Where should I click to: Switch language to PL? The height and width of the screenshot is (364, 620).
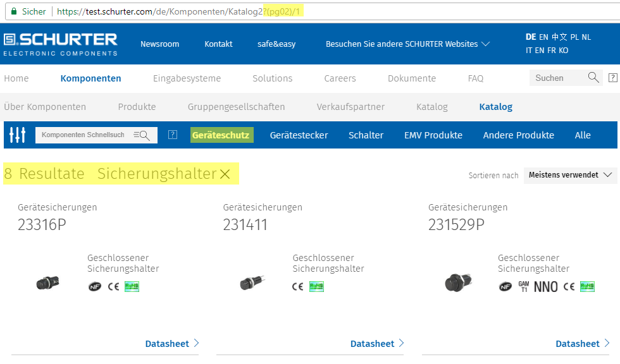coord(574,37)
